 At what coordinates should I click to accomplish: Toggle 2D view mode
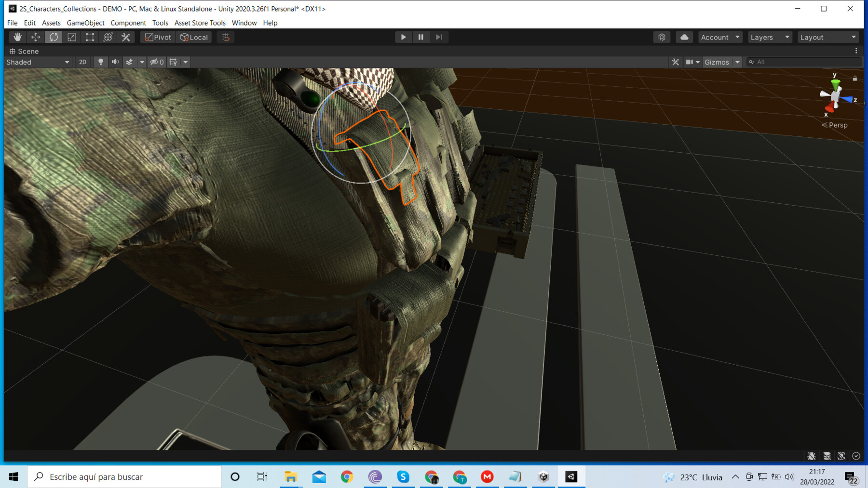tap(82, 62)
